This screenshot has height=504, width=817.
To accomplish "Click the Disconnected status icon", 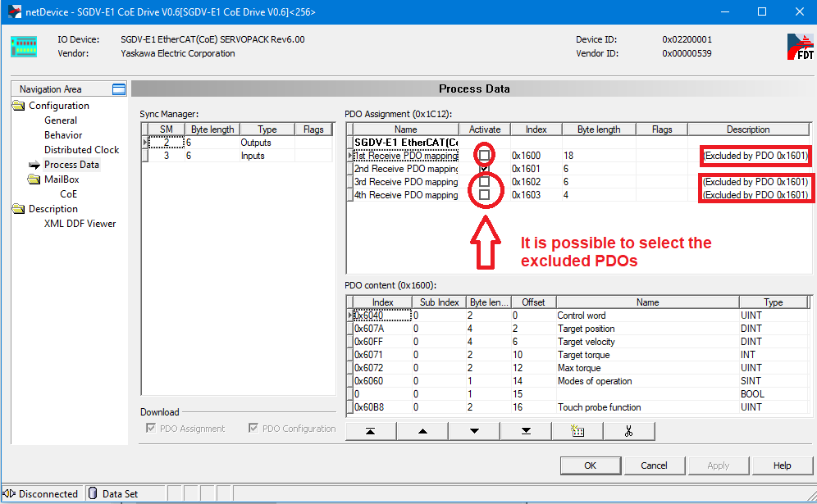I will [9, 493].
